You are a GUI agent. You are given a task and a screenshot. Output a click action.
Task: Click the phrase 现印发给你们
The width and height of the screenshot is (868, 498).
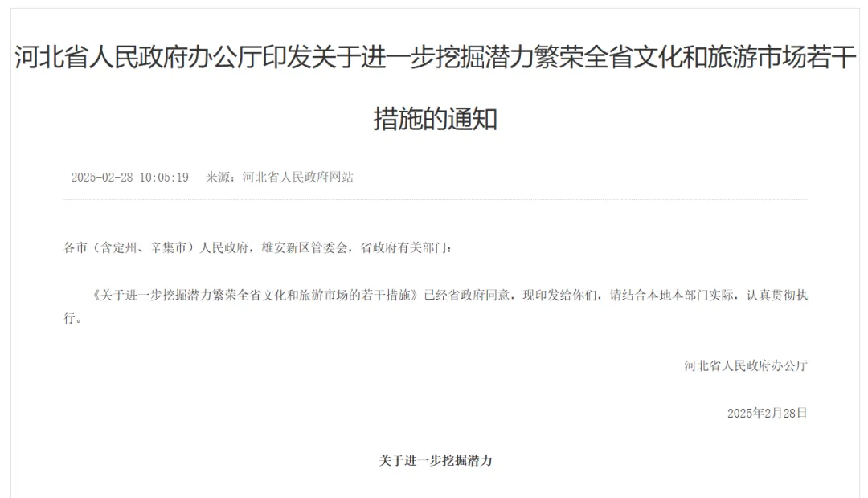[559, 295]
